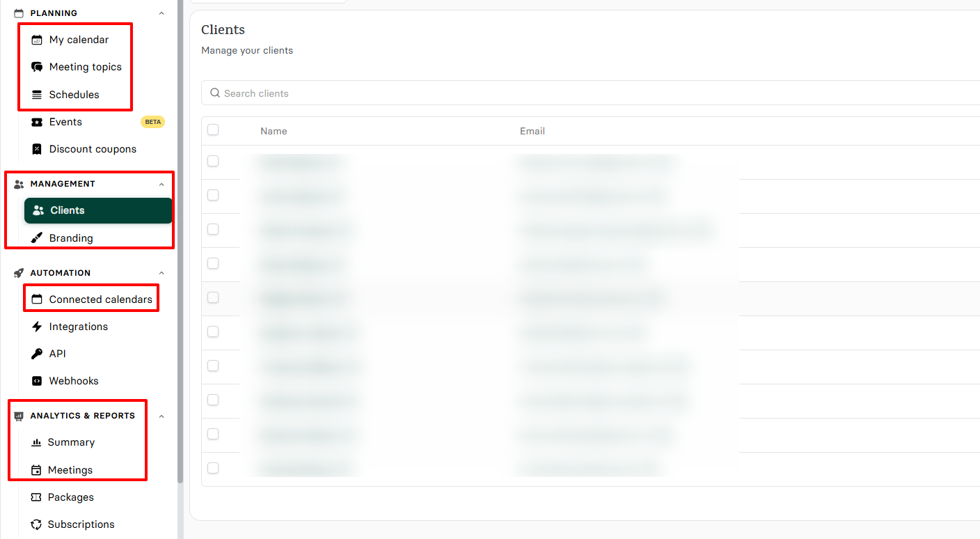This screenshot has height=539, width=980.
Task: Check the first client row checkbox
Action: pos(213,161)
